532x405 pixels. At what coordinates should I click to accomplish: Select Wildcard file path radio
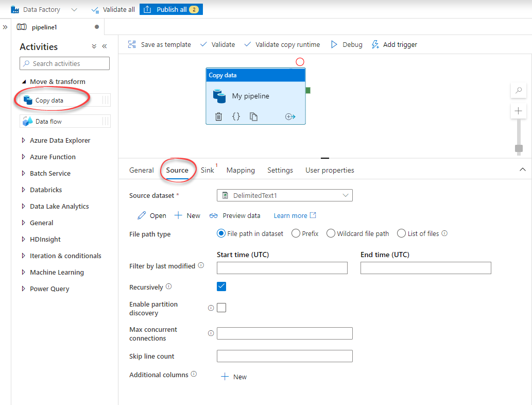pos(331,233)
